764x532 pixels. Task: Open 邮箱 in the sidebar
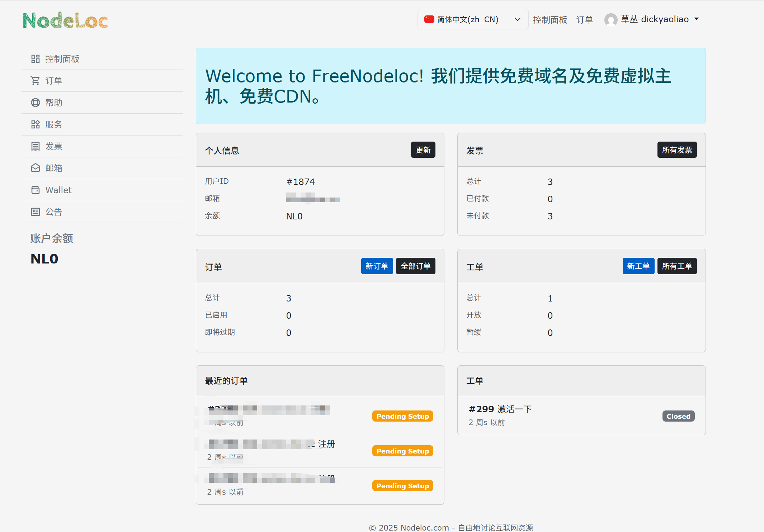point(102,168)
